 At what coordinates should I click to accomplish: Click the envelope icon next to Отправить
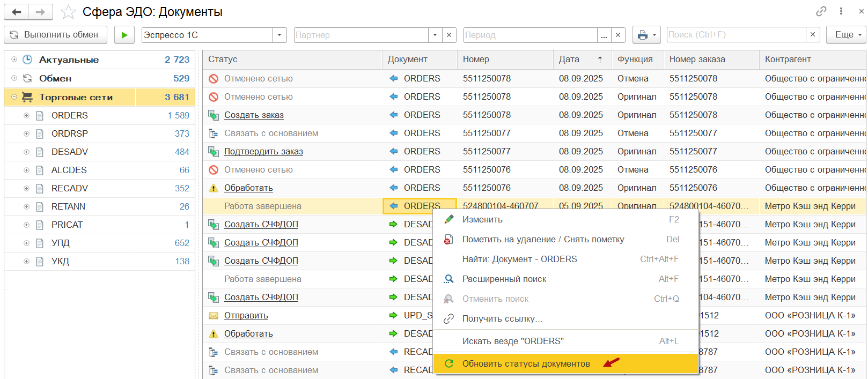coord(214,316)
